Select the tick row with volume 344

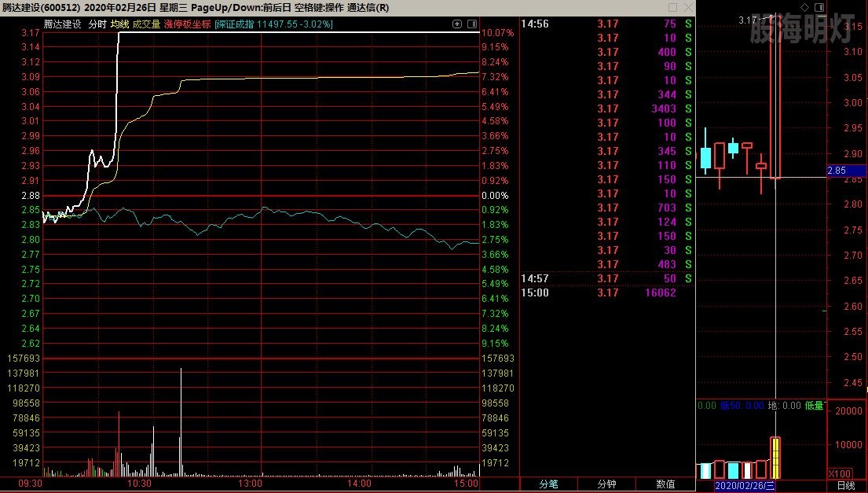pos(606,94)
